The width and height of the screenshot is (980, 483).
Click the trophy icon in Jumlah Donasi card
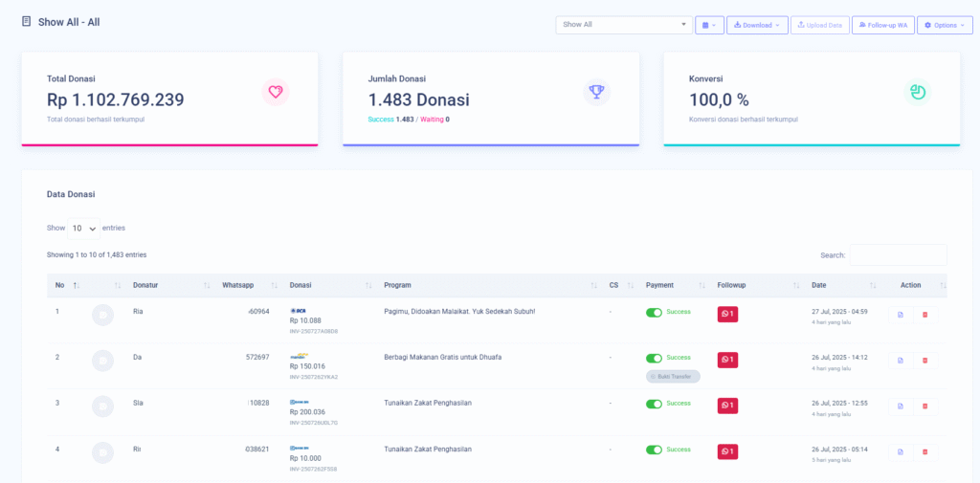tap(596, 92)
